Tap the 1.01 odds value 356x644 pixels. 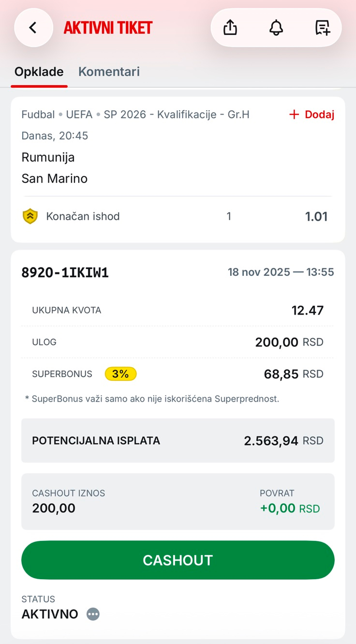pos(316,216)
